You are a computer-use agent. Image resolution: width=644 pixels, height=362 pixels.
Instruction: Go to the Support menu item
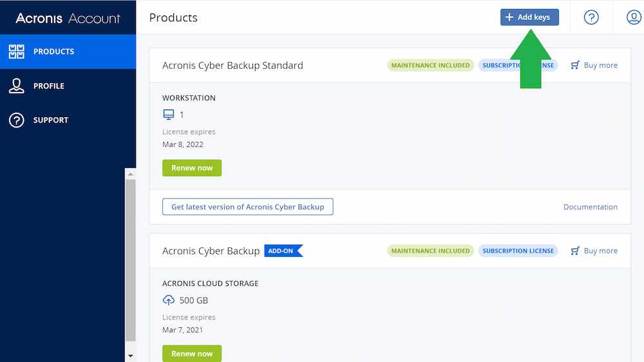tap(51, 120)
